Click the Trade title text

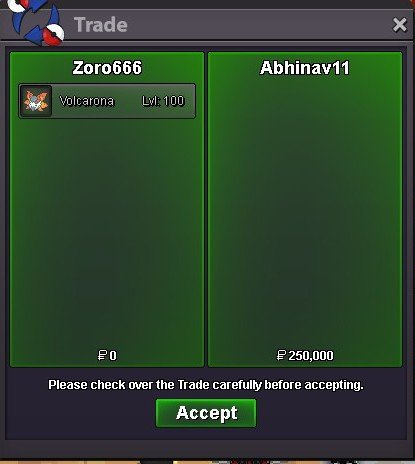point(101,25)
